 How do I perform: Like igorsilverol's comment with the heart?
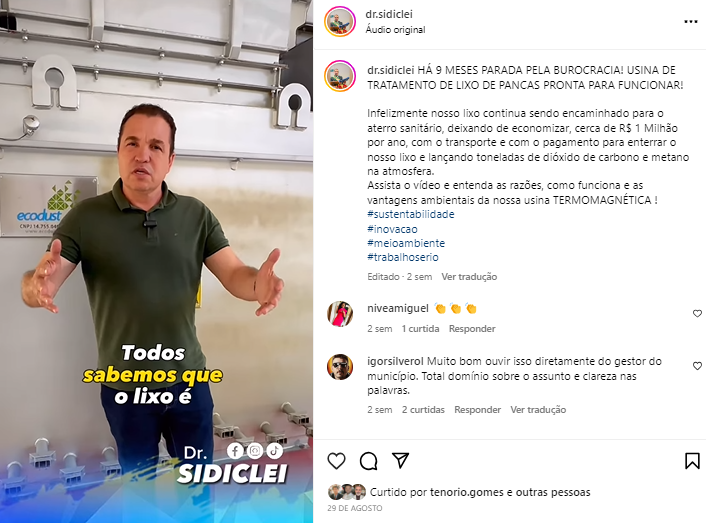[x=697, y=366]
